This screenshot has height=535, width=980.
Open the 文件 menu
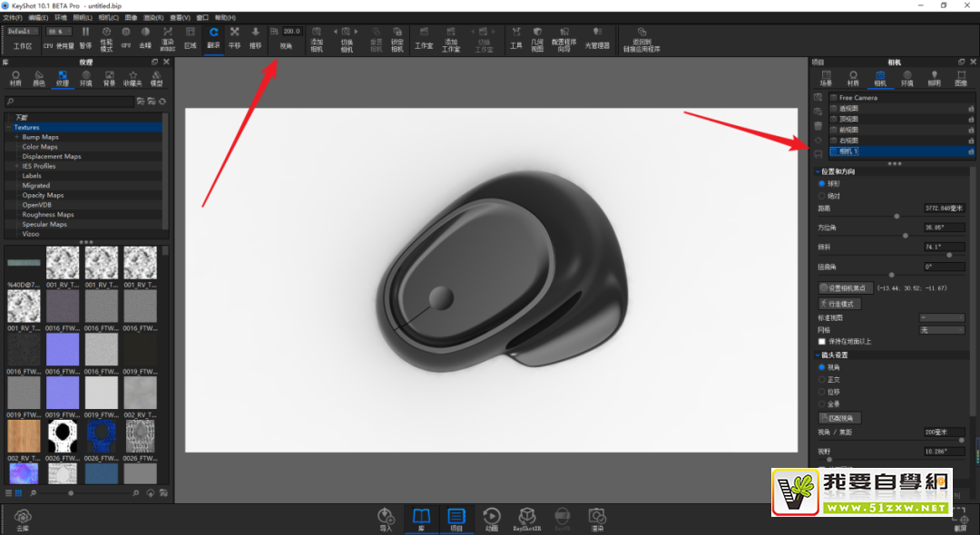[13, 17]
